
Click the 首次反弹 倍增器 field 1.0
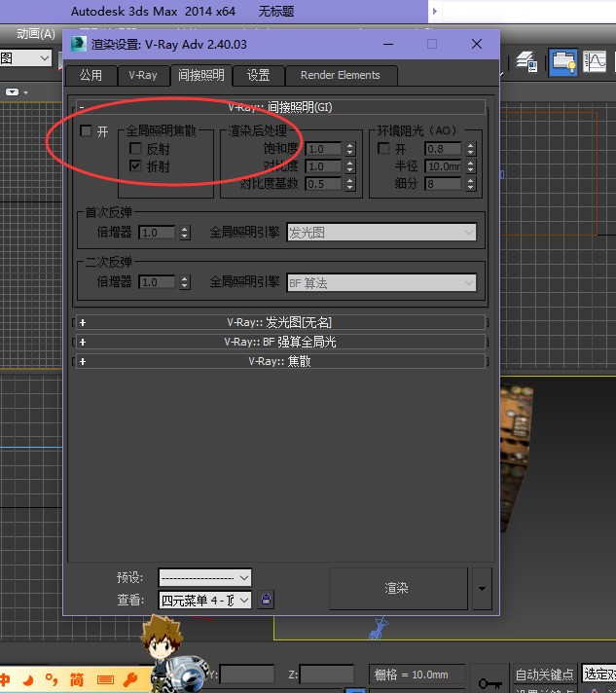(x=158, y=233)
